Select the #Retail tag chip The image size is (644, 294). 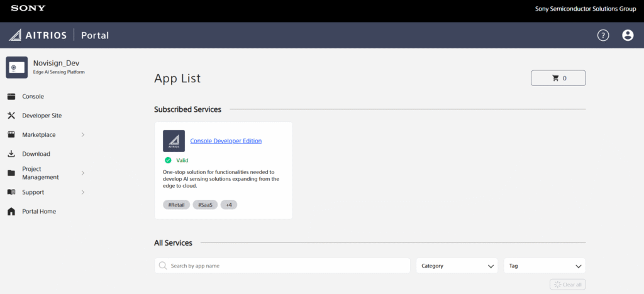tap(176, 205)
